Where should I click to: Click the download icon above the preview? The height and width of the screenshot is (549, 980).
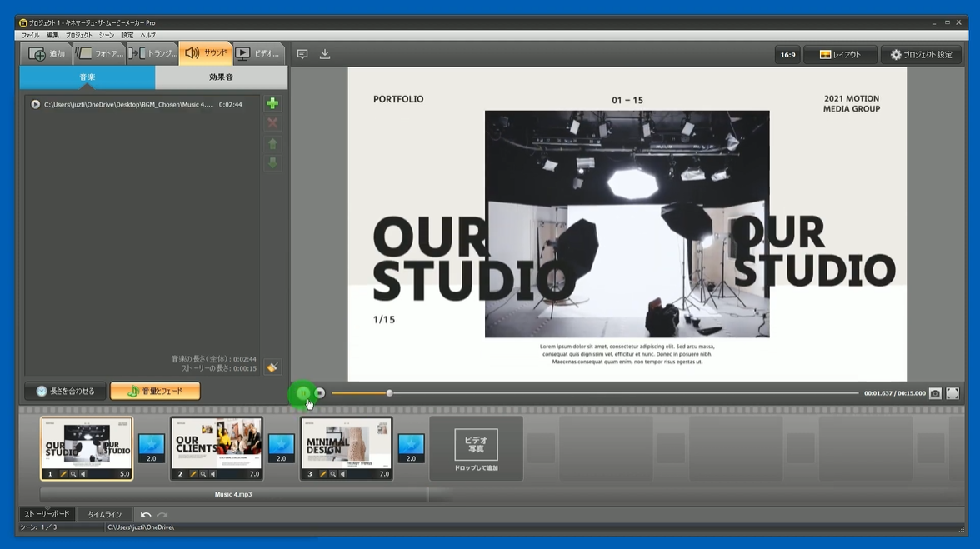325,54
